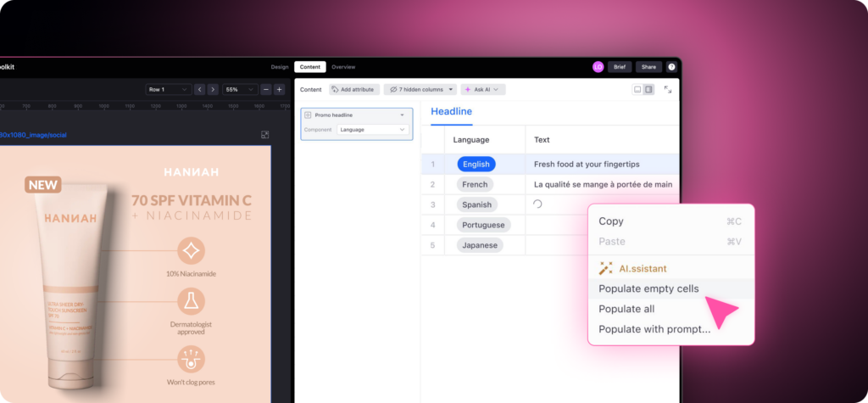This screenshot has width=868, height=403.
Task: Expand the Promo headline dropdown arrow
Action: click(402, 115)
